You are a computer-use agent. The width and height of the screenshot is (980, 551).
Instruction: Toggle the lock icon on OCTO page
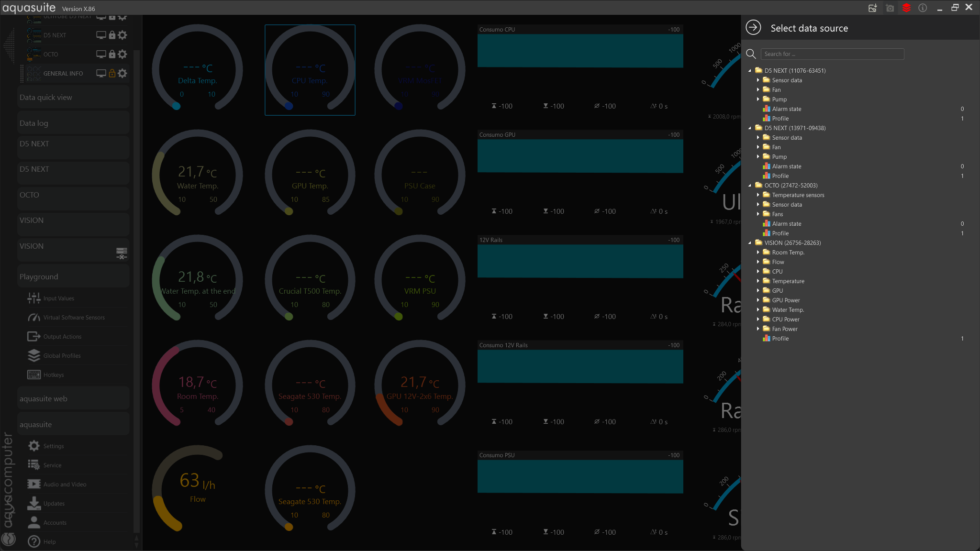pos(112,54)
